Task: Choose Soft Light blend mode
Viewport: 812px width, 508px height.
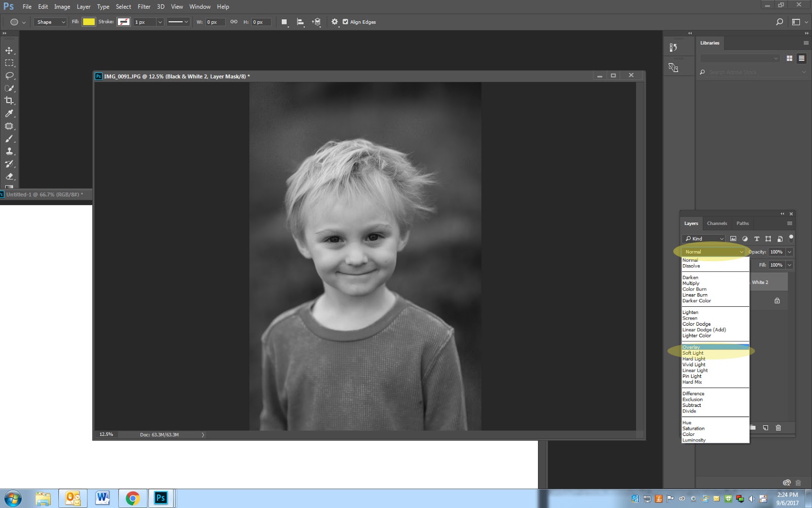Action: pyautogui.click(x=692, y=353)
